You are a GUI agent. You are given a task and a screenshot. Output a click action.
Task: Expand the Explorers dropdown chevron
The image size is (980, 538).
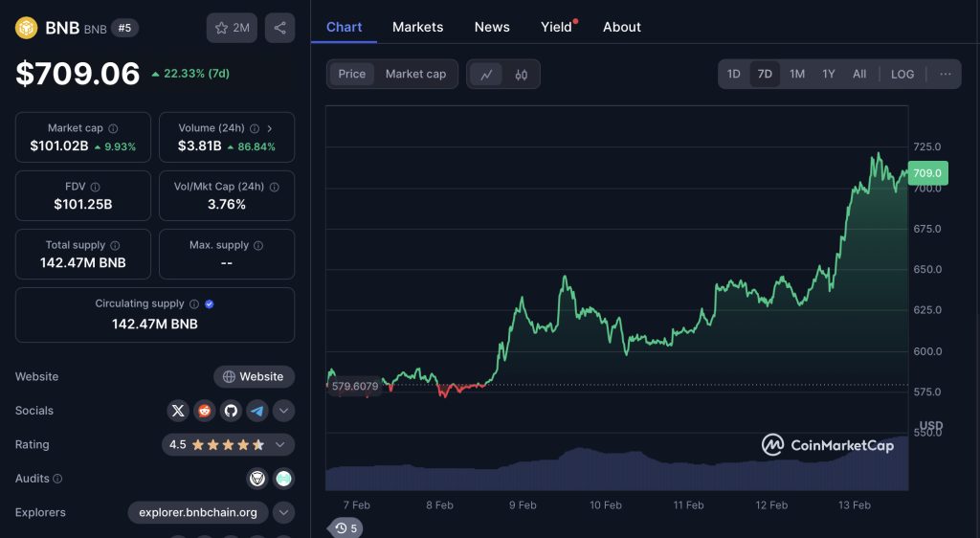[283, 512]
